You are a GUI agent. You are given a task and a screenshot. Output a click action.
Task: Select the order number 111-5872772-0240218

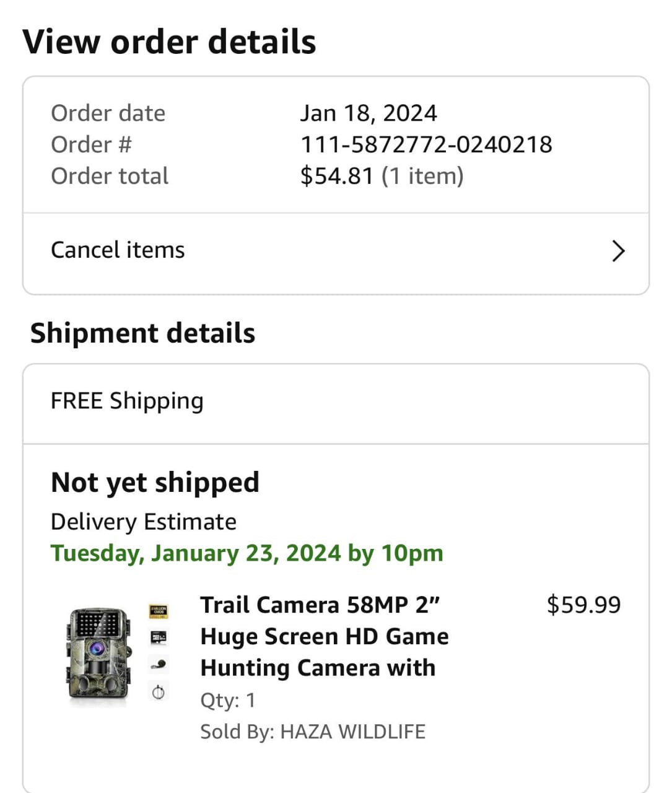click(426, 144)
